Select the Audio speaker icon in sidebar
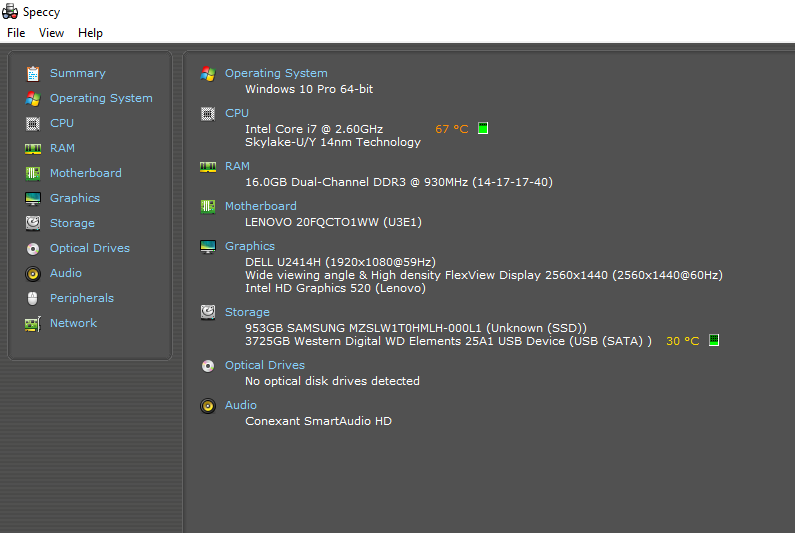 pyautogui.click(x=33, y=274)
